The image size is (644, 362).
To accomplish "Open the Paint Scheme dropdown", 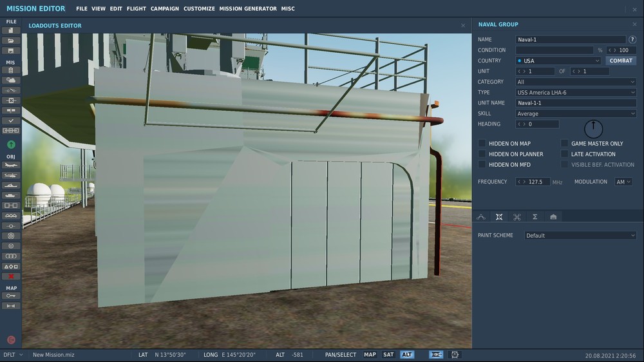I will (580, 236).
